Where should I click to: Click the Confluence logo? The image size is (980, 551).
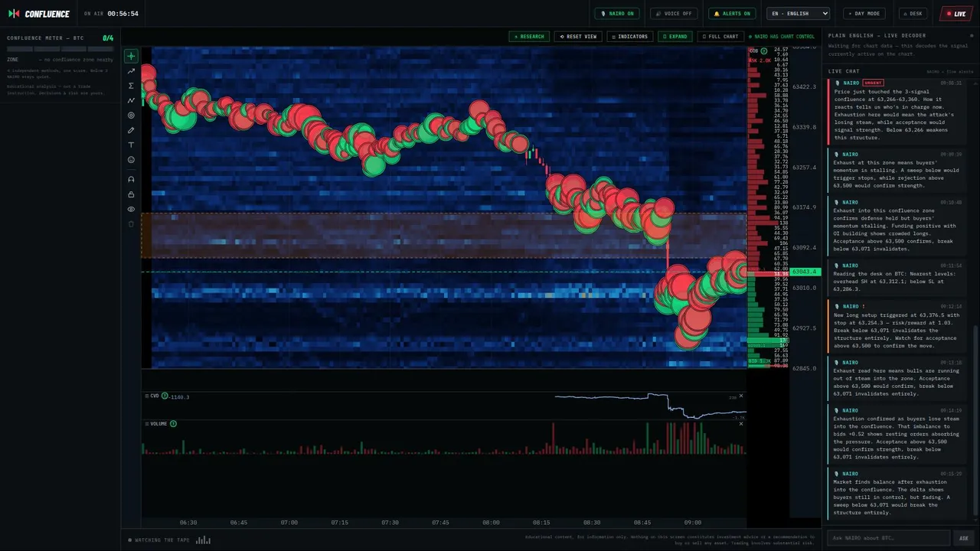(x=38, y=14)
